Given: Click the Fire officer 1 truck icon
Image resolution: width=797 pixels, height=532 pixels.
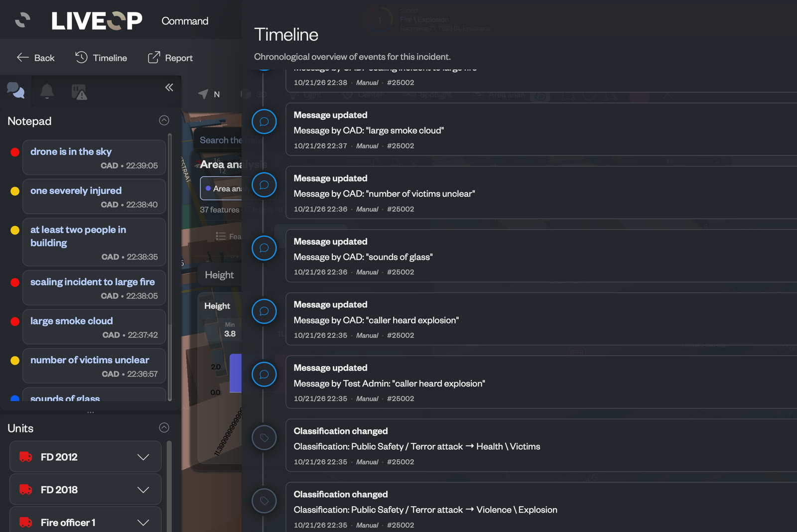Looking at the screenshot, I should point(26,522).
